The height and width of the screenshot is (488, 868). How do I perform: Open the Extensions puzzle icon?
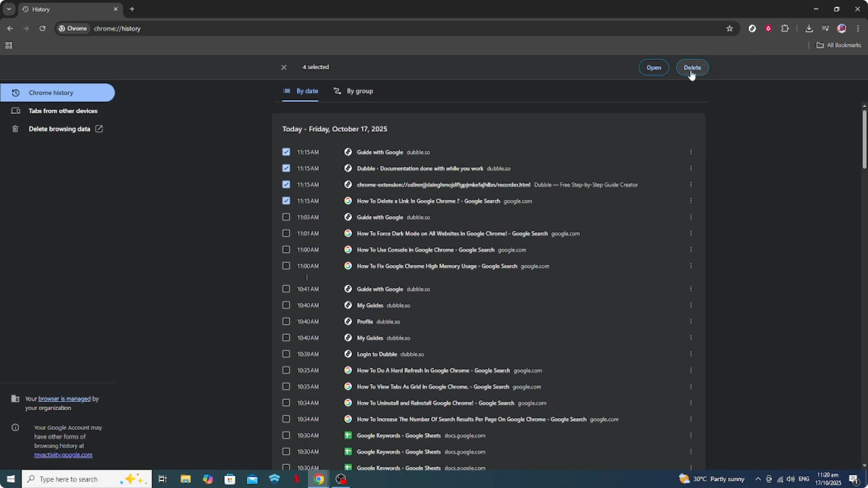click(785, 29)
